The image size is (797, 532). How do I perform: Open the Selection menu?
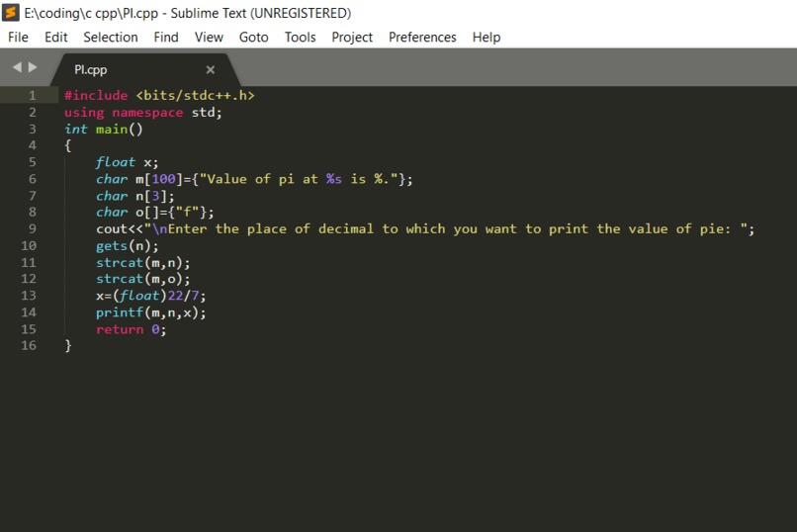tap(111, 38)
